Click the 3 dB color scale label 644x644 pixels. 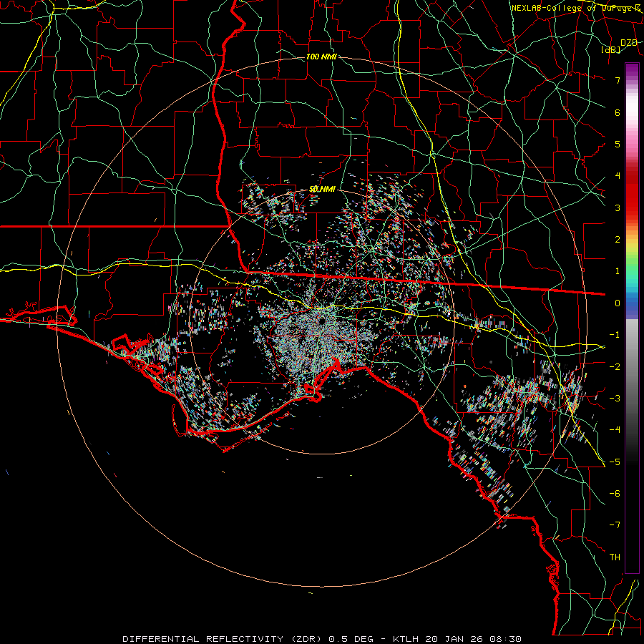618,208
